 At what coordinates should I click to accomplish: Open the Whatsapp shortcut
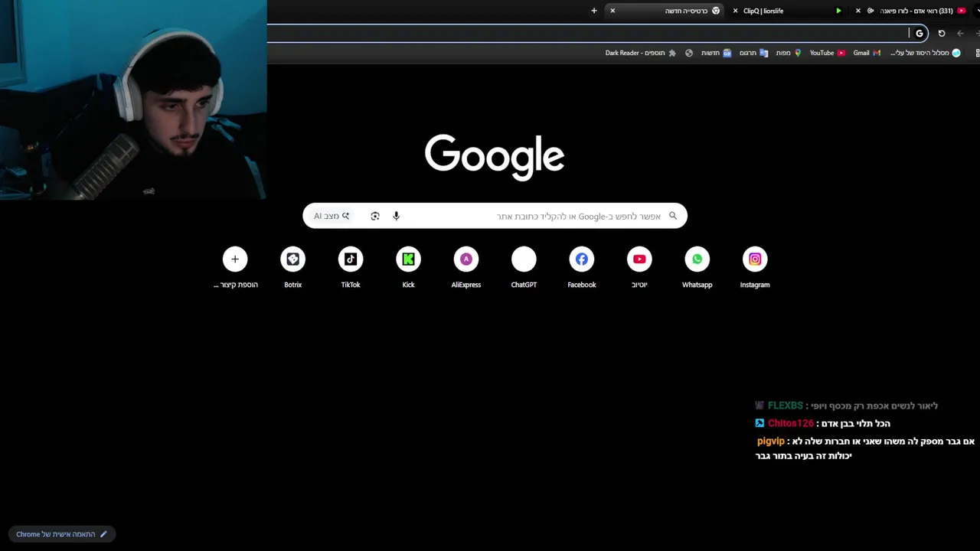[697, 268]
